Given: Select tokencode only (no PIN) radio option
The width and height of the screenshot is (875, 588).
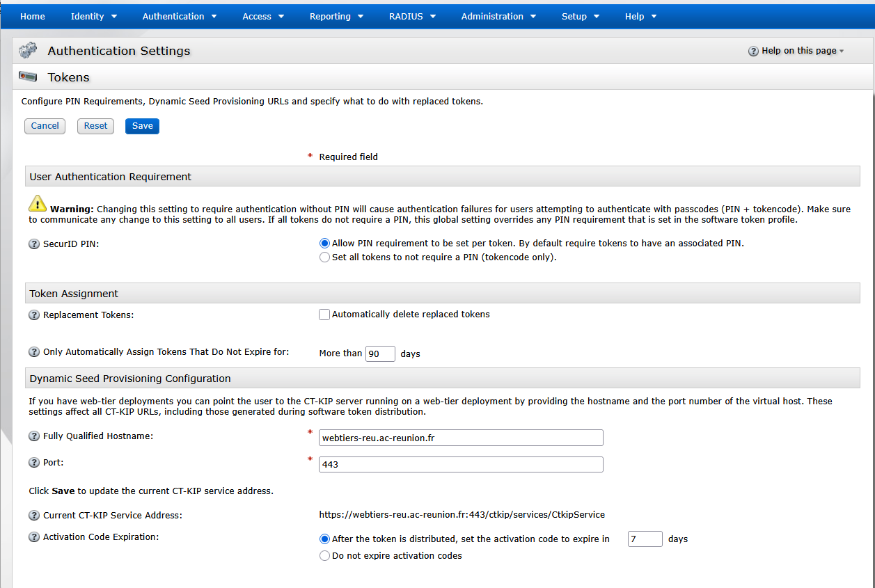Looking at the screenshot, I should (x=324, y=257).
